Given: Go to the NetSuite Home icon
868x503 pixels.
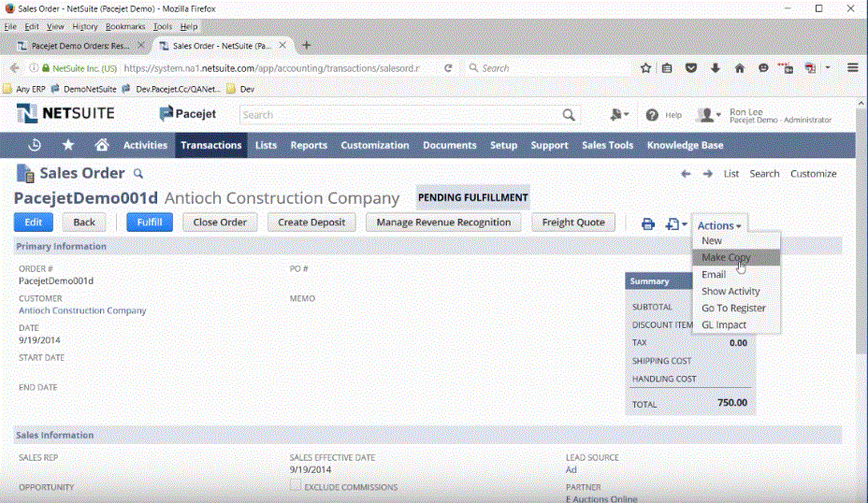Looking at the screenshot, I should [101, 145].
